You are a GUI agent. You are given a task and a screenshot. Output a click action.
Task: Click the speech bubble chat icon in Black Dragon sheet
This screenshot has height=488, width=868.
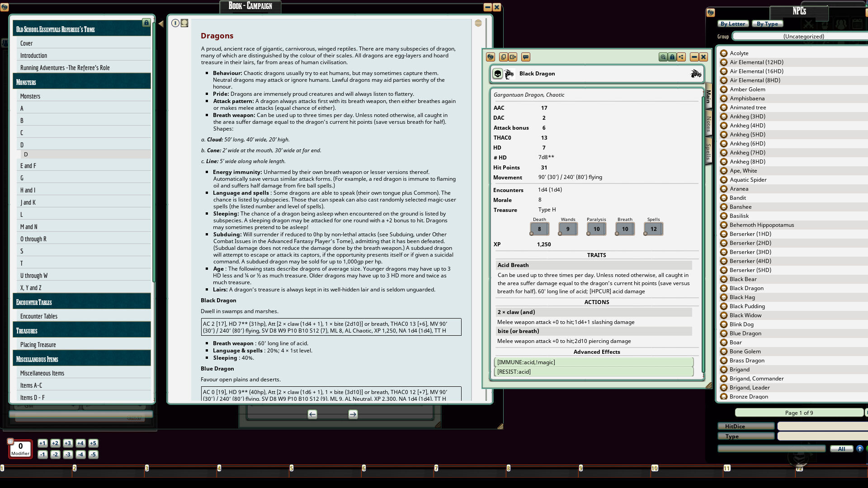point(525,57)
